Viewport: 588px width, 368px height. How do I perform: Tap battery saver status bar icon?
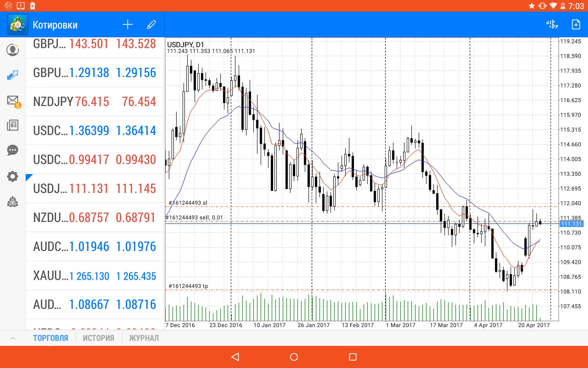(x=33, y=6)
